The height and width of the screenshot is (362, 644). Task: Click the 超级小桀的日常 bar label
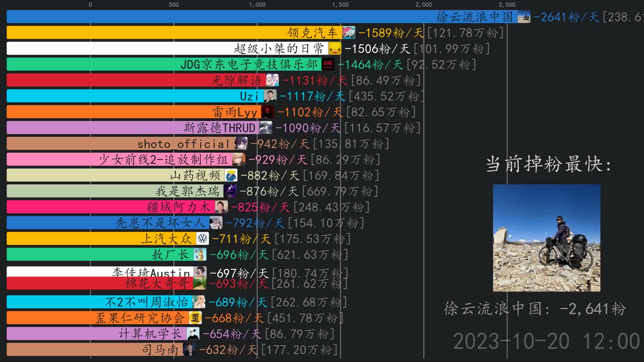pyautogui.click(x=279, y=49)
